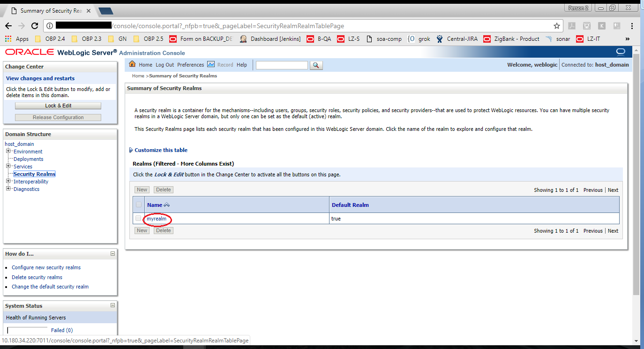644x349 pixels.
Task: Expand the Services tree node
Action: tap(8, 166)
